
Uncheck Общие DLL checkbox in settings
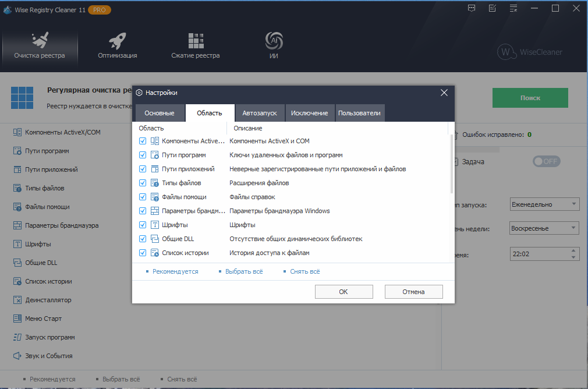pos(143,239)
